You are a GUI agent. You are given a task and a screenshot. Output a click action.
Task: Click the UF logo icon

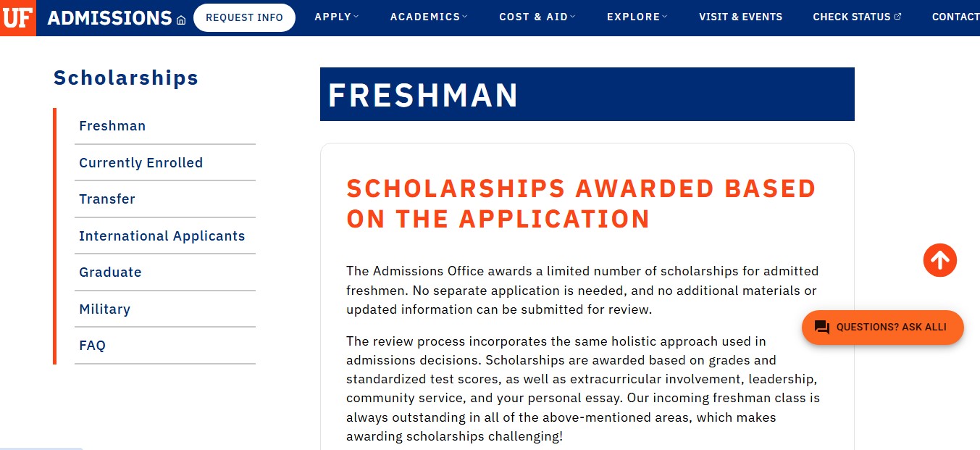[17, 17]
